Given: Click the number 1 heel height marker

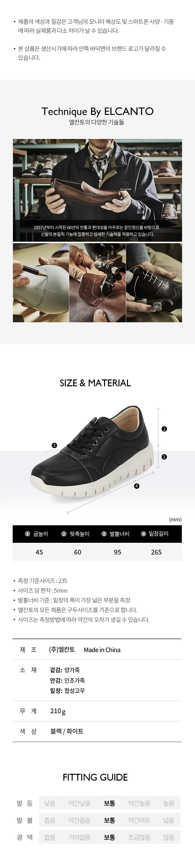Looking at the screenshot, I should (164, 457).
